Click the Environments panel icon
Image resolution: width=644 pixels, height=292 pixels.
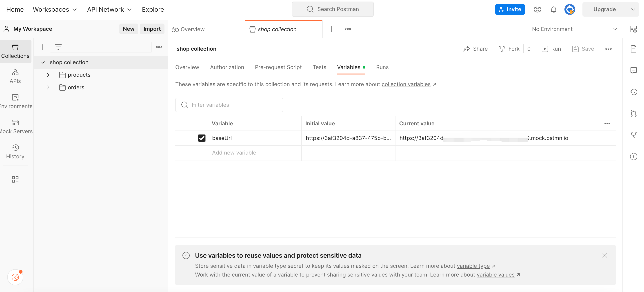point(16,101)
